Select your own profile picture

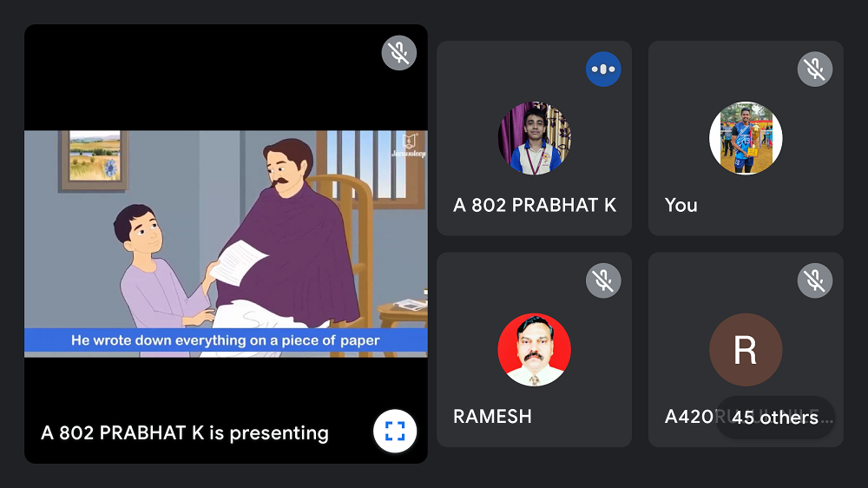pos(746,138)
